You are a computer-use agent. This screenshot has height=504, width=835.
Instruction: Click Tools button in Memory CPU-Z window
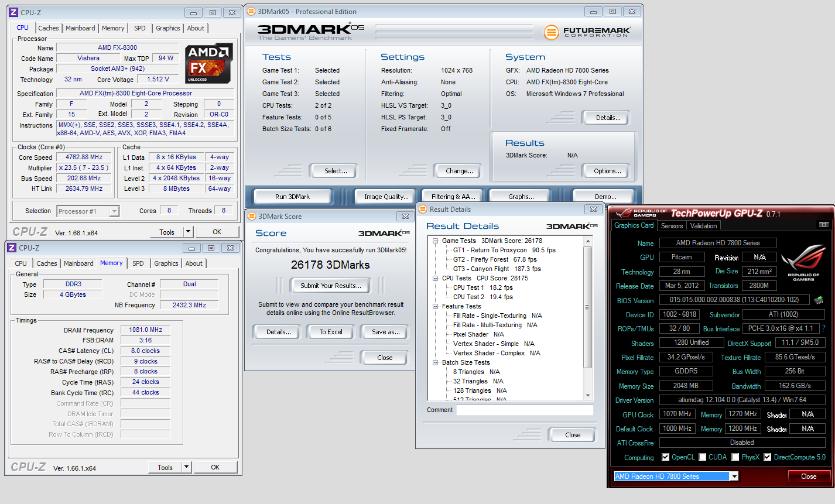165,467
